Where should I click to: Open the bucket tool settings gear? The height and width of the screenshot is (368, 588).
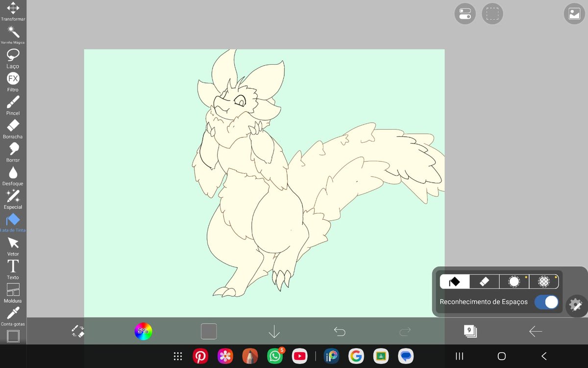tap(575, 305)
